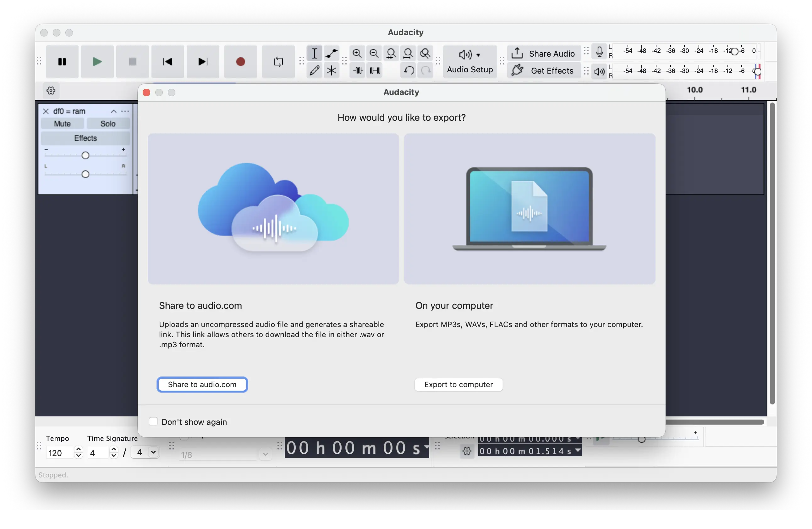Collapse the 'df0 = ram' track
812x529 pixels.
coord(114,111)
